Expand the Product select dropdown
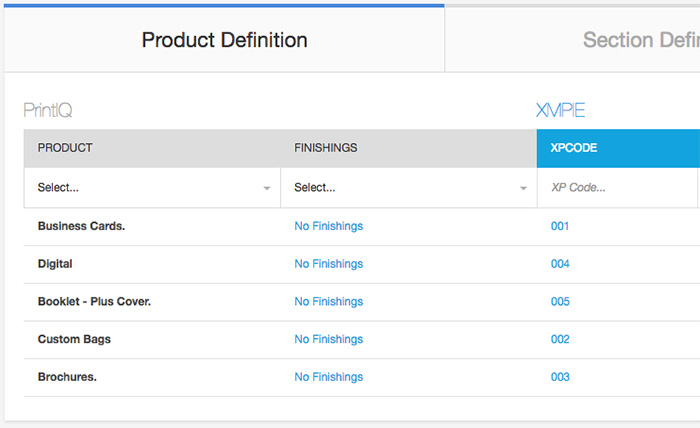This screenshot has width=700, height=428. click(152, 188)
